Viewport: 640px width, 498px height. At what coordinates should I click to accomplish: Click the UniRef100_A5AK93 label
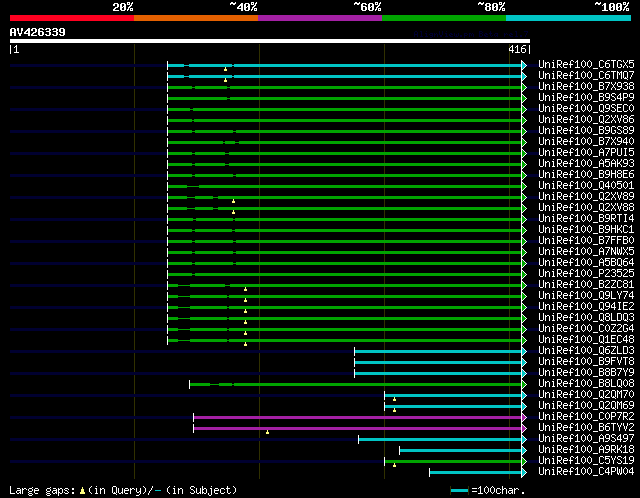click(586, 164)
